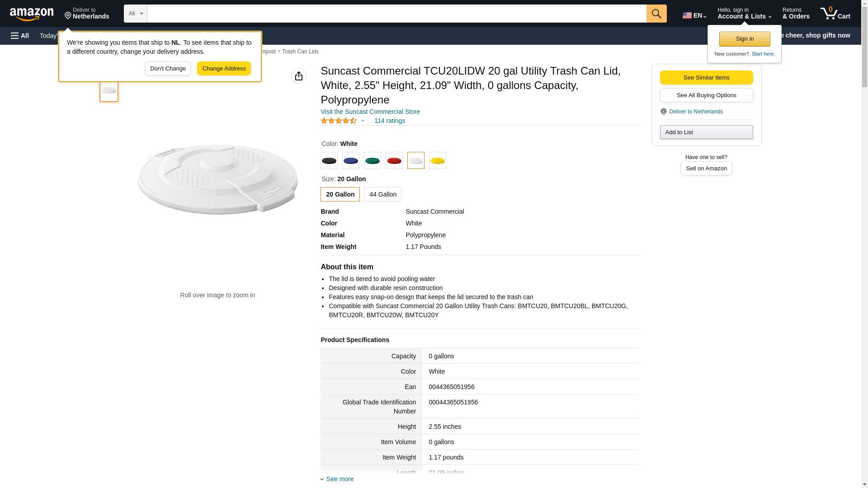Open the shopping cart
Image resolution: width=868 pixels, height=488 pixels.
835,14
